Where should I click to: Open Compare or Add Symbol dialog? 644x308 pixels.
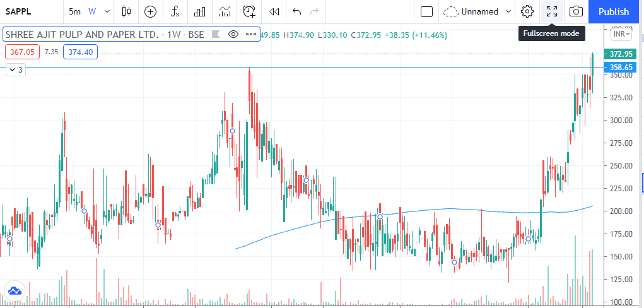coord(151,11)
